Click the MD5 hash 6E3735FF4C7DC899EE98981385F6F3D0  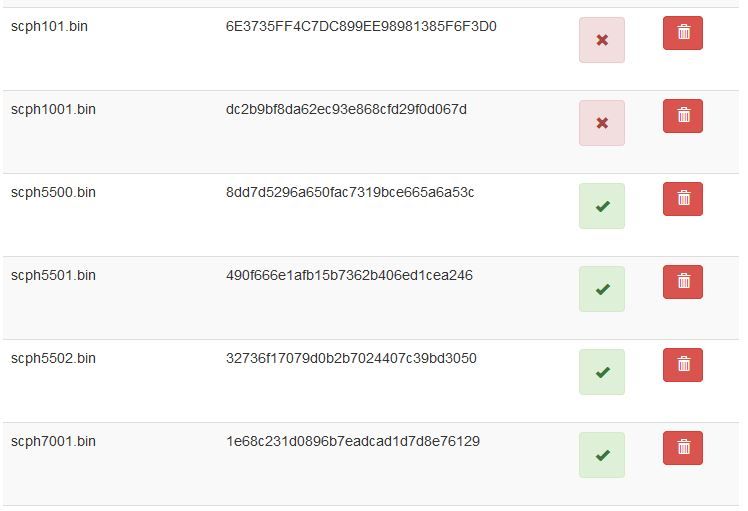point(361,26)
